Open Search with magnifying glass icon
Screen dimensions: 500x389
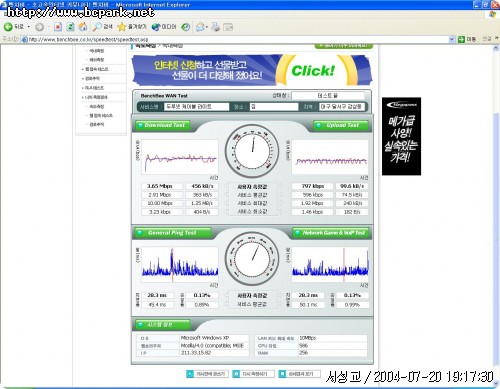tap(103, 27)
